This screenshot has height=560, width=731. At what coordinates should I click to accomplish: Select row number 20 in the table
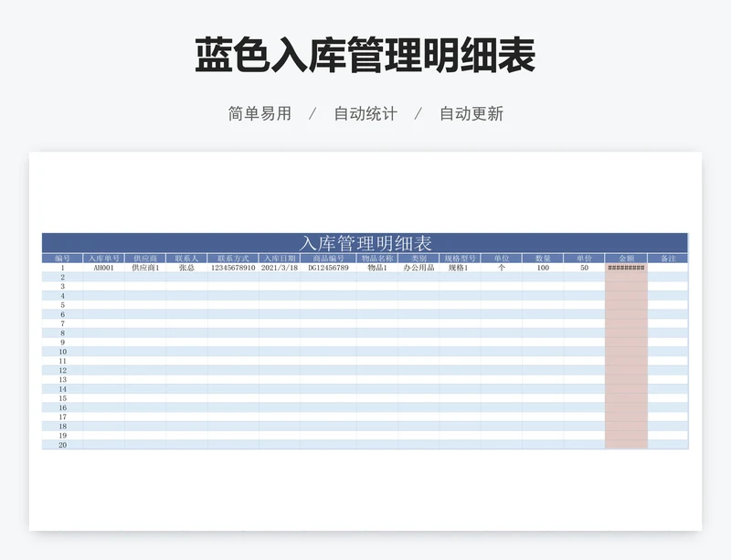62,445
